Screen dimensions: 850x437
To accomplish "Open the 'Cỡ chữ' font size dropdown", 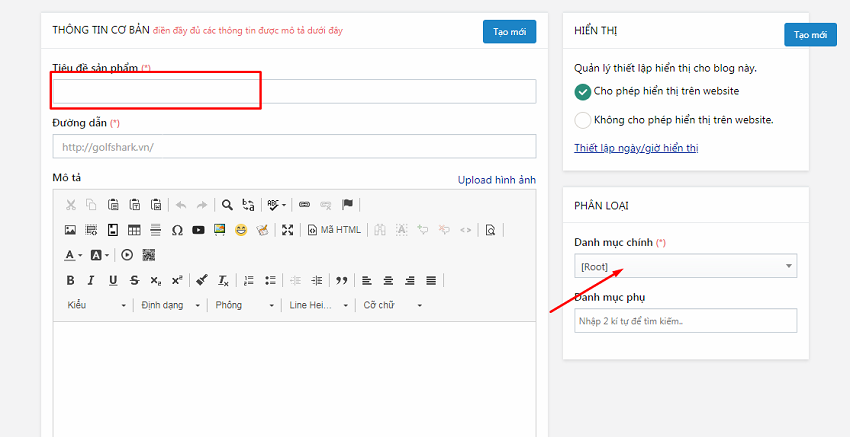I will pyautogui.click(x=392, y=305).
